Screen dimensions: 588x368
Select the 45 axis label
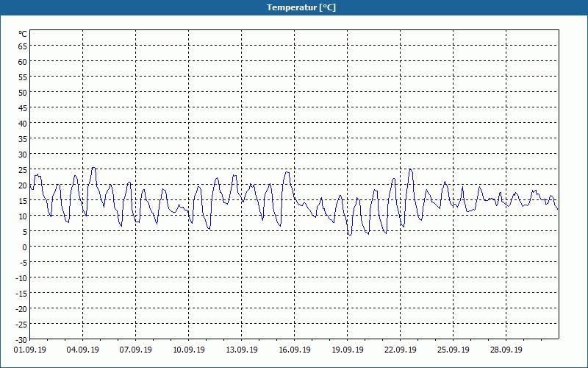pos(23,108)
